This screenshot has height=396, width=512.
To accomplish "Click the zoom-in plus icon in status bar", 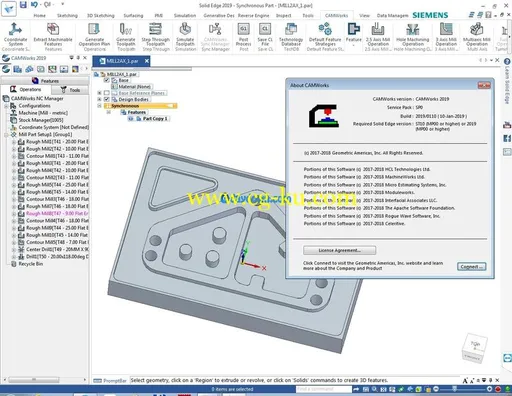I will [489, 389].
